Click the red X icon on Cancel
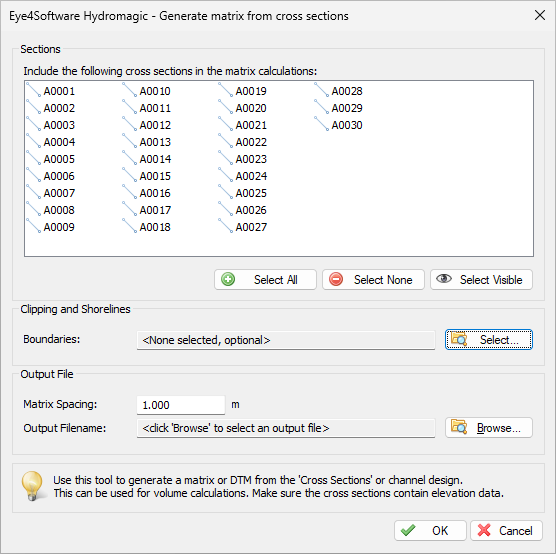Image resolution: width=556 pixels, height=554 pixels. point(484,530)
